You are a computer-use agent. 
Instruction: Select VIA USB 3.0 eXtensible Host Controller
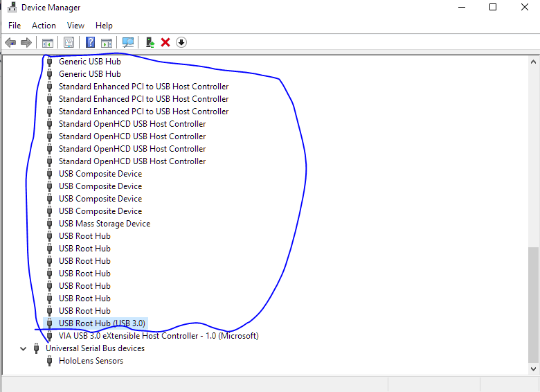tap(159, 336)
